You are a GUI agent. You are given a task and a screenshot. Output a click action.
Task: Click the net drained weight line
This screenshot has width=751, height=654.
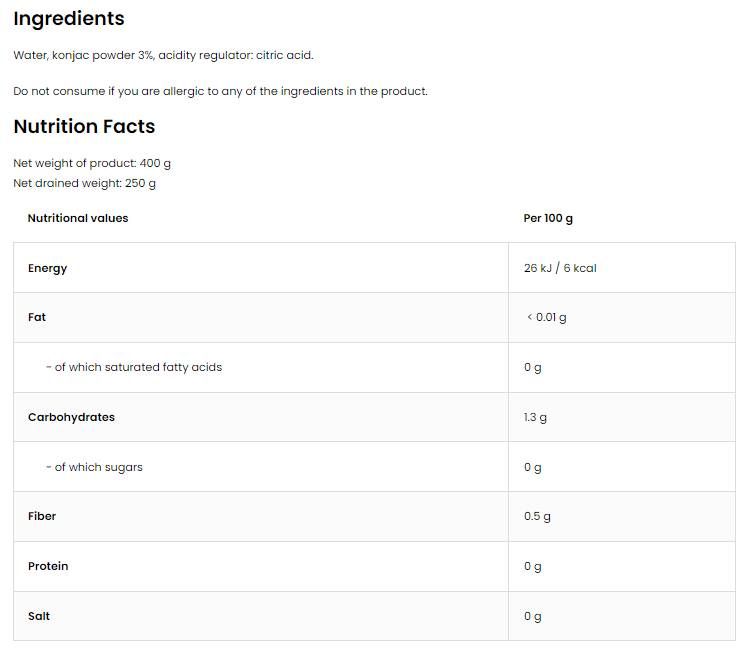[84, 183]
